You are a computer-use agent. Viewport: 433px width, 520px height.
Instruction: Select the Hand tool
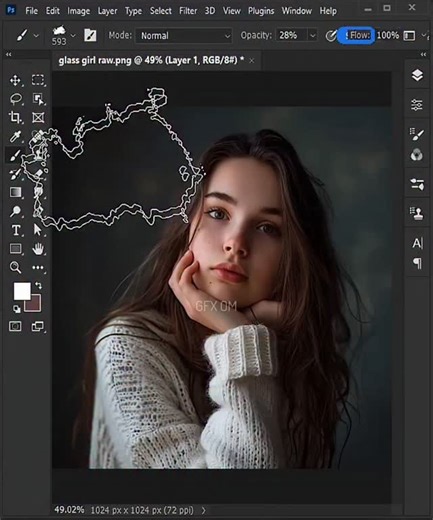pyautogui.click(x=38, y=249)
